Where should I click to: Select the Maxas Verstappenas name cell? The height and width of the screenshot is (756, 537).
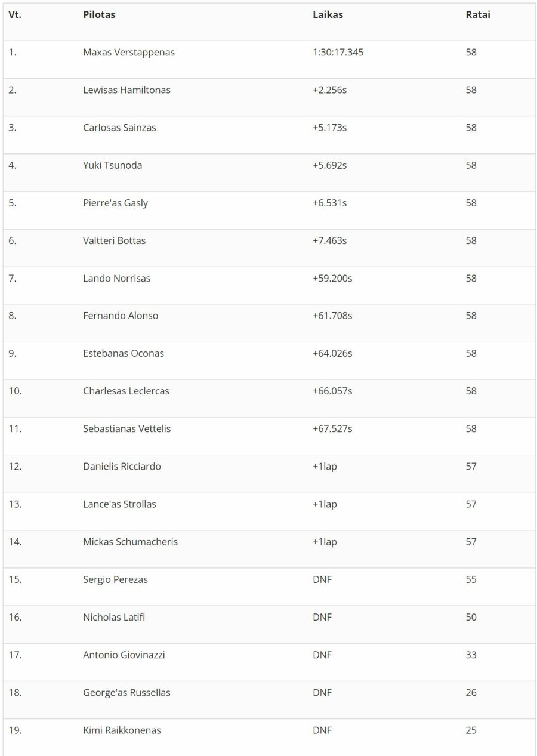click(x=129, y=53)
